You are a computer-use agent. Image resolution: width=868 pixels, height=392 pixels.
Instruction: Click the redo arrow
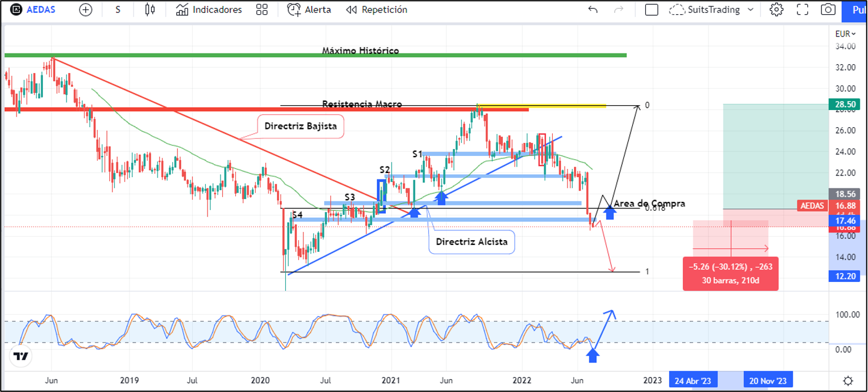(618, 10)
